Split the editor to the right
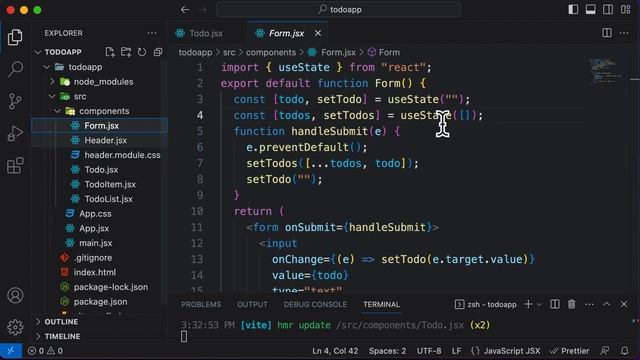Viewport: 640px width, 360px height. [x=607, y=33]
